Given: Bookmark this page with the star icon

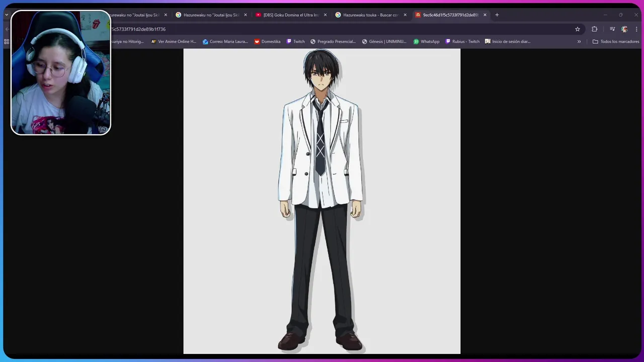Looking at the screenshot, I should (578, 29).
